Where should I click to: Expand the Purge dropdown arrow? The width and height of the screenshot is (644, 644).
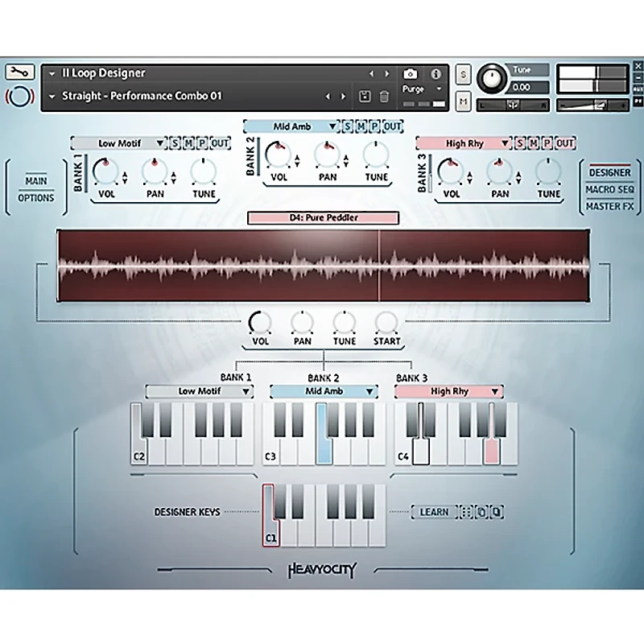440,89
